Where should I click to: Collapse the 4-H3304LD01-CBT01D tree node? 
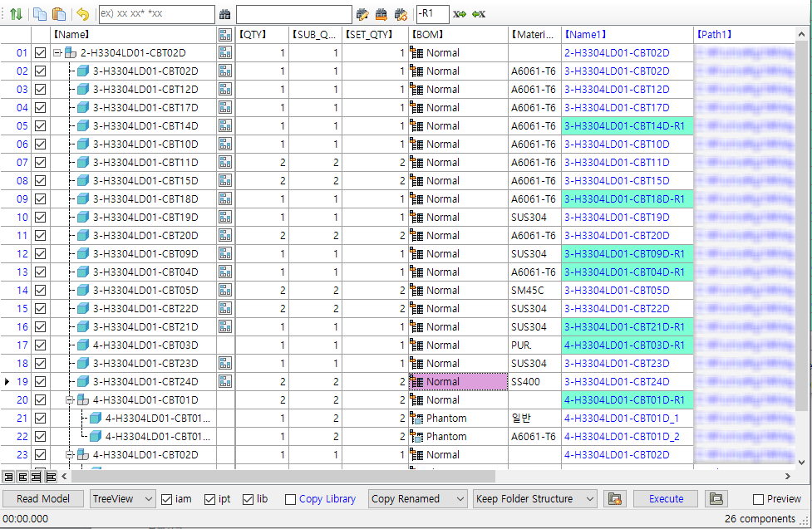pyautogui.click(x=71, y=400)
